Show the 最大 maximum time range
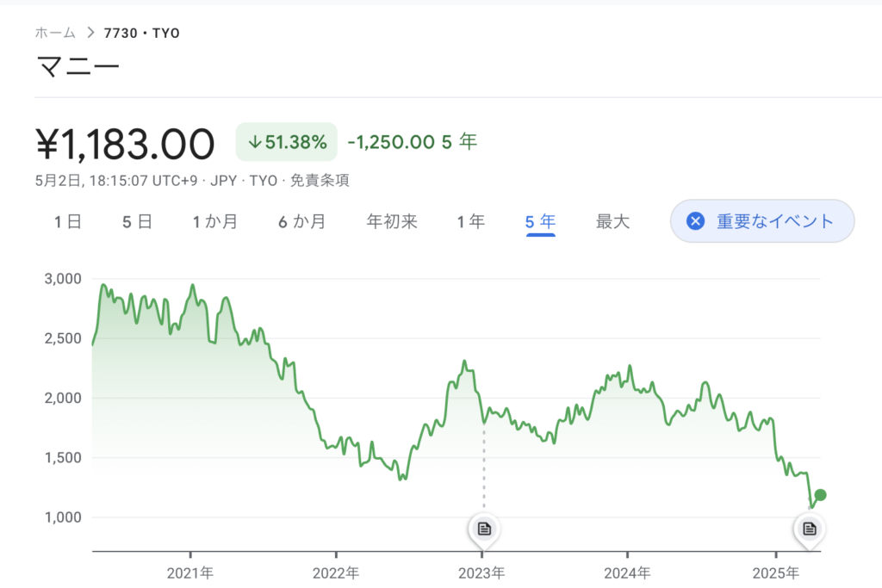 (x=612, y=221)
